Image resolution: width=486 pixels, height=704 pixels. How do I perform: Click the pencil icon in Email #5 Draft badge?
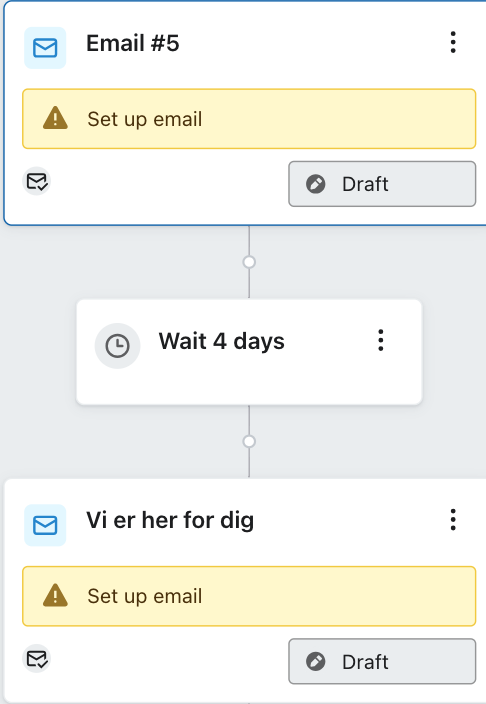[316, 184]
